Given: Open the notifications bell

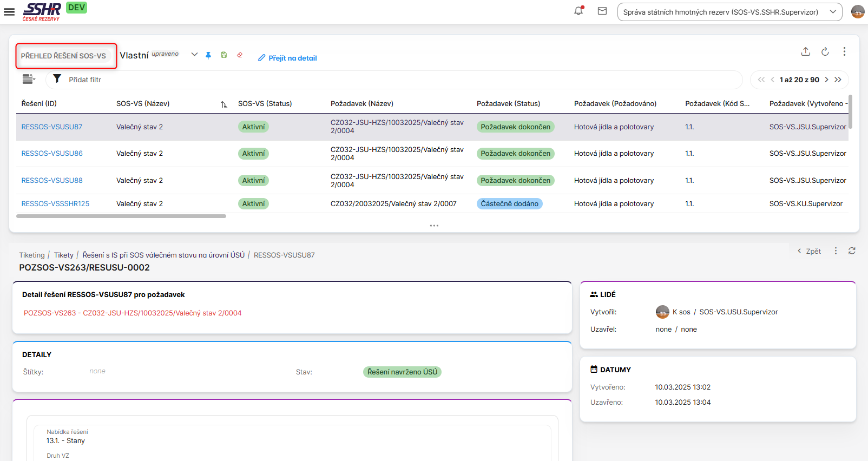Looking at the screenshot, I should point(578,11).
